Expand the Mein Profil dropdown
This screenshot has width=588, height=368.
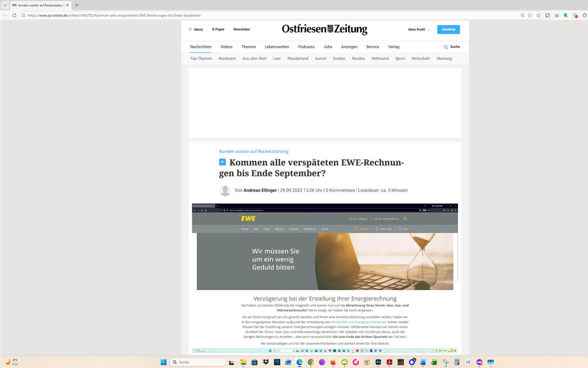[x=418, y=29]
